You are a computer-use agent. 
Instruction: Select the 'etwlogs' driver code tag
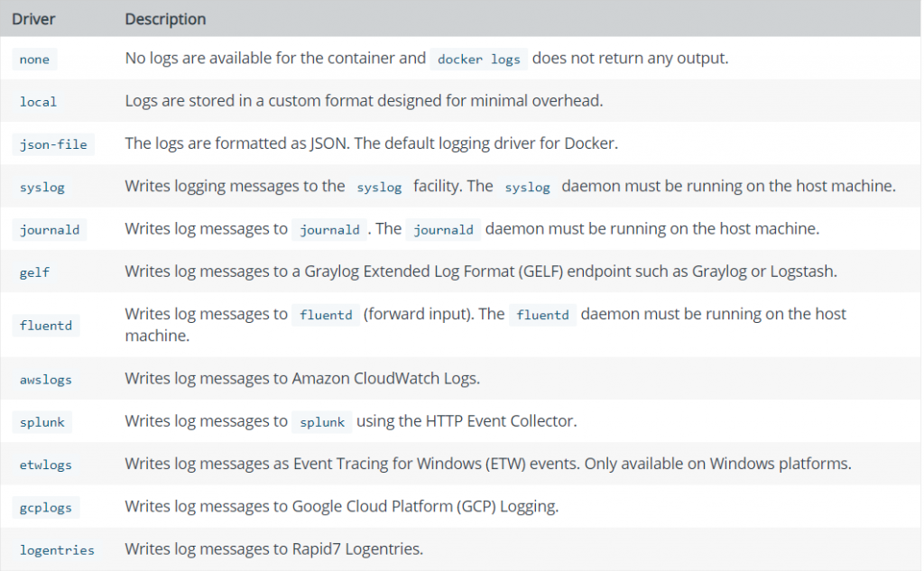tap(46, 465)
